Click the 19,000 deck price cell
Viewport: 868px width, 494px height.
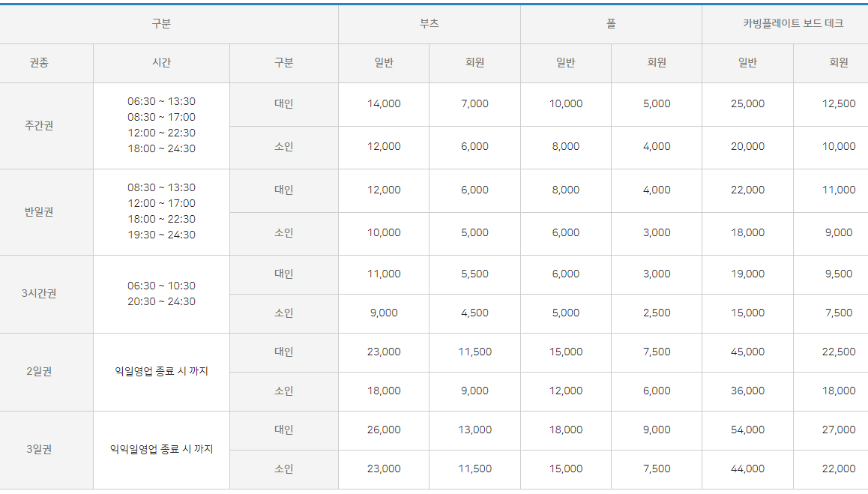point(747,274)
